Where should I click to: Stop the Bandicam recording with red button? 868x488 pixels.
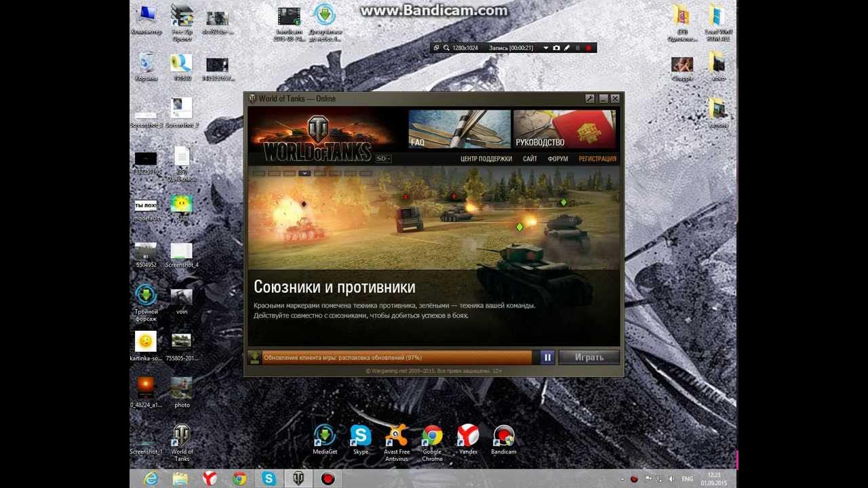pos(589,48)
